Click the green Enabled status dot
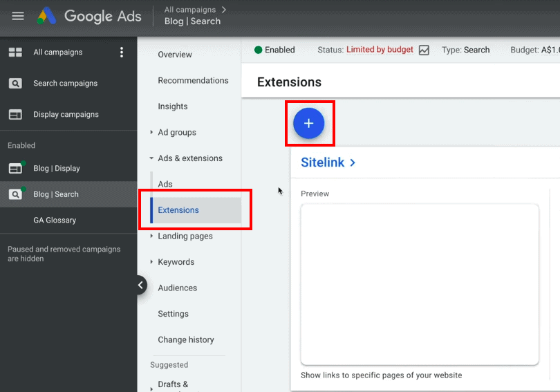Screen dimensions: 560x392 pos(258,50)
